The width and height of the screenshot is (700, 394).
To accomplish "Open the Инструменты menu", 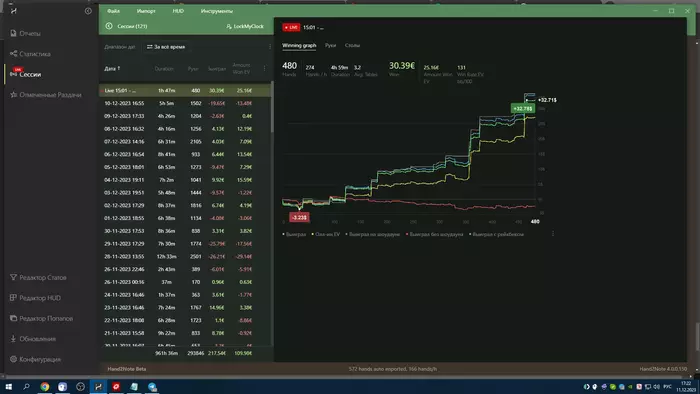I will pyautogui.click(x=217, y=11).
